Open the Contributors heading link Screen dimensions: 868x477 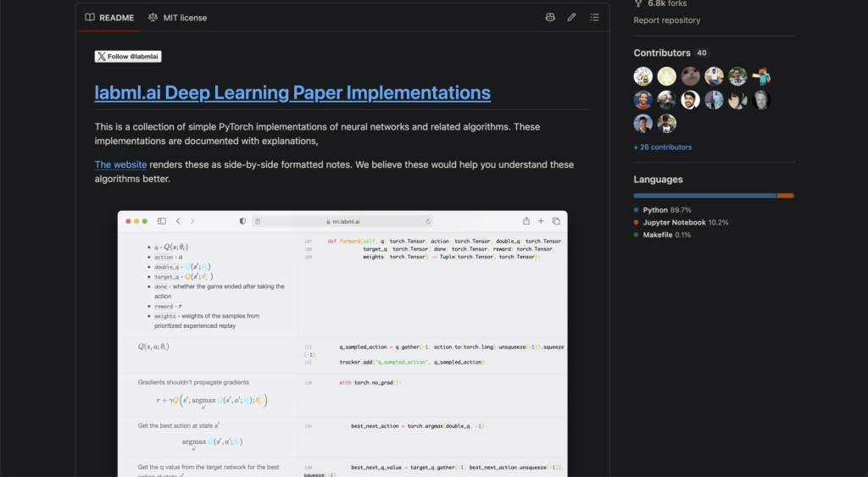661,53
